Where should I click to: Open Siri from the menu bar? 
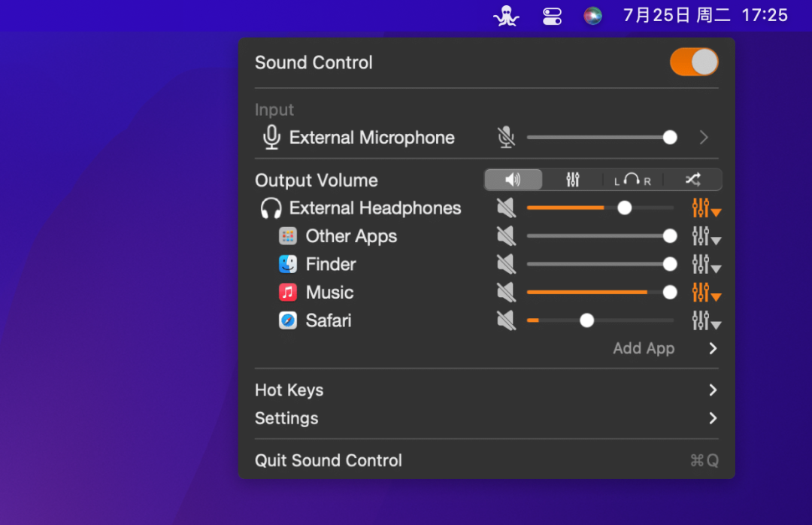[592, 16]
